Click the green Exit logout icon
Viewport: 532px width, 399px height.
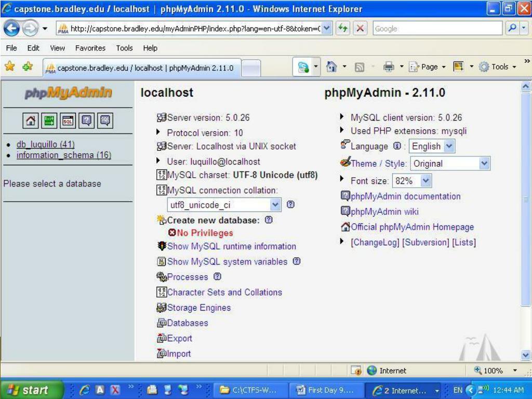(x=49, y=121)
